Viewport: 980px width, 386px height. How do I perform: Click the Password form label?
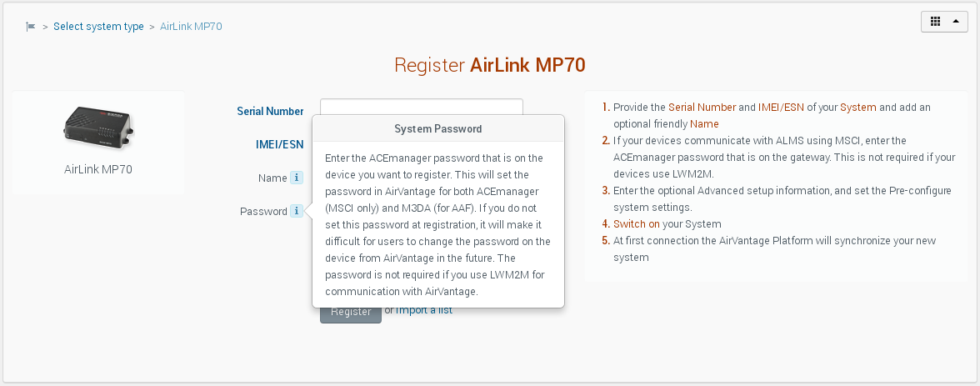coord(263,212)
